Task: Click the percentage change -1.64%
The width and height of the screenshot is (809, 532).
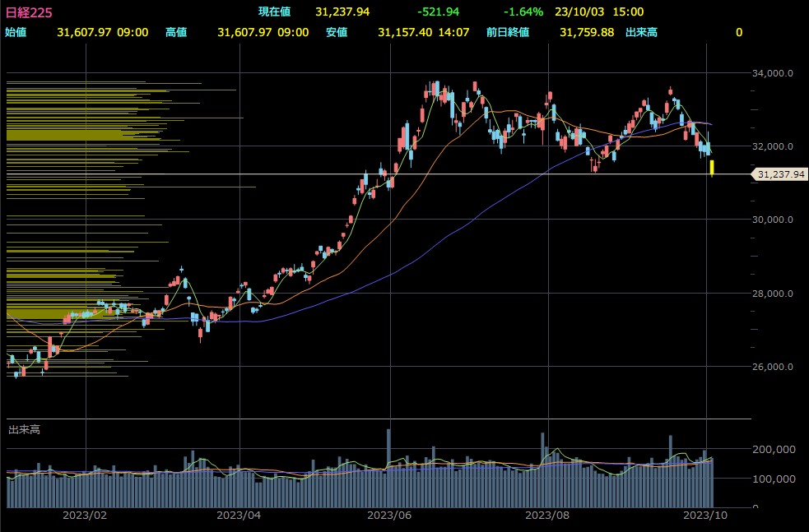Action: (x=523, y=12)
